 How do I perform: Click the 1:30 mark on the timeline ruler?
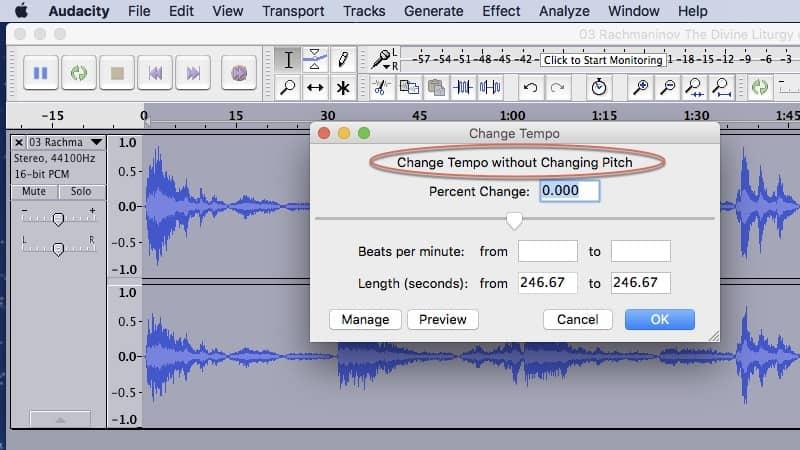coord(696,116)
